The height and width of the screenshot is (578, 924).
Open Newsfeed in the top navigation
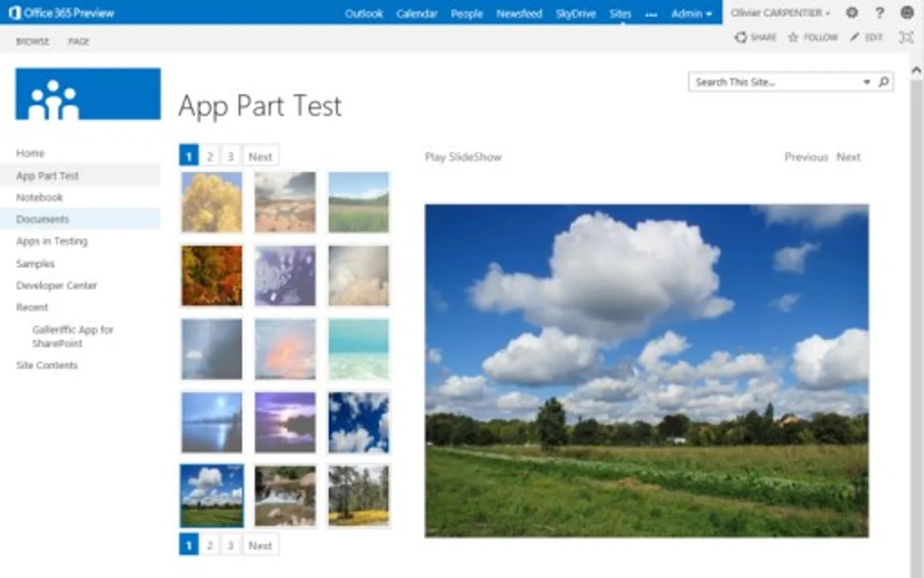pos(519,13)
